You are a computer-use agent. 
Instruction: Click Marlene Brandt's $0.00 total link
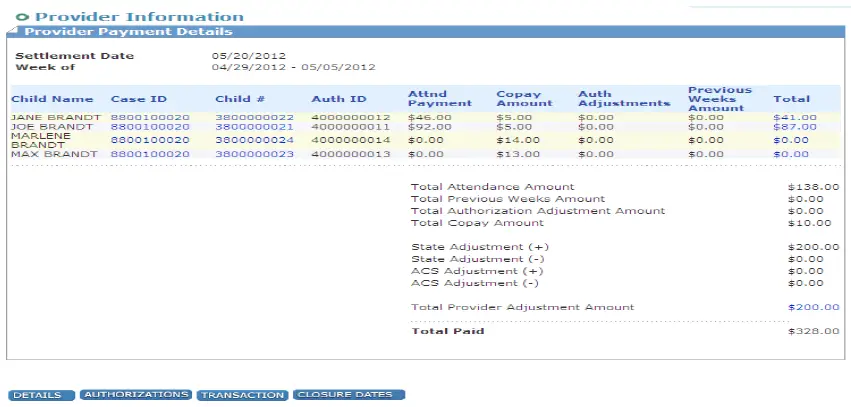point(791,140)
